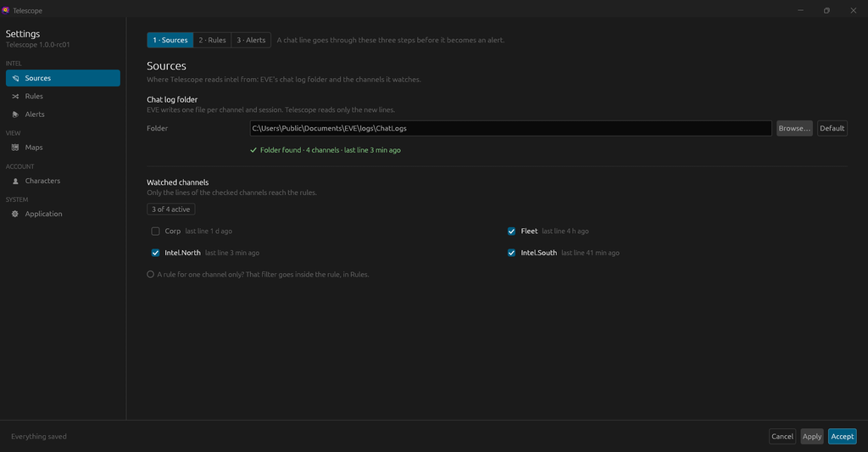Open the Characters sidebar icon
868x452 pixels.
15,181
